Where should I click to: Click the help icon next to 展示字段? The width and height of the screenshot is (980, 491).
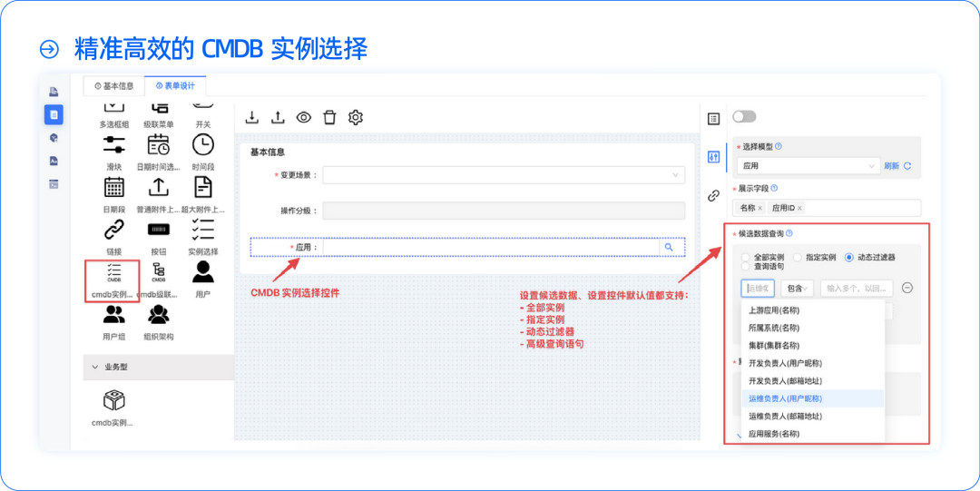[775, 188]
